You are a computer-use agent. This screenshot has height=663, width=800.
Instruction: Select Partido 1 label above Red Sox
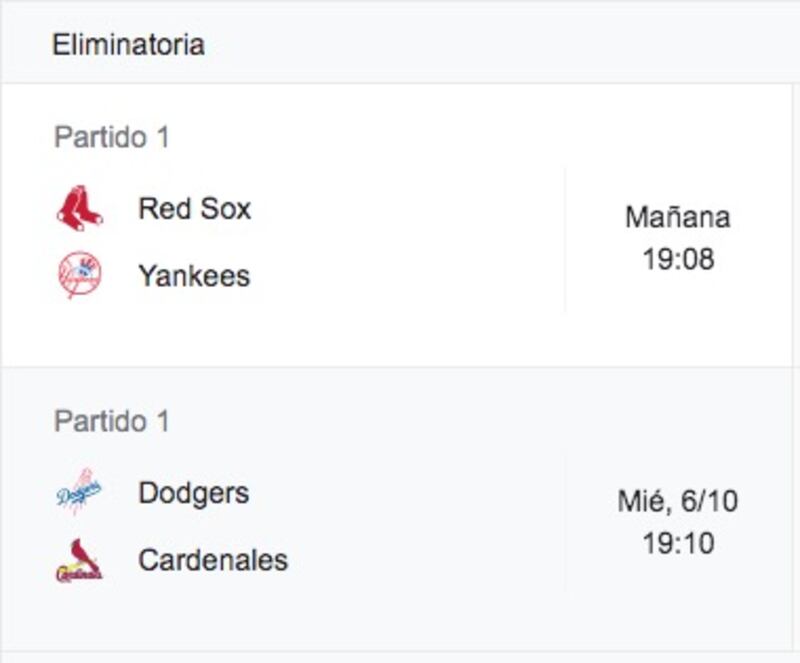tap(112, 137)
